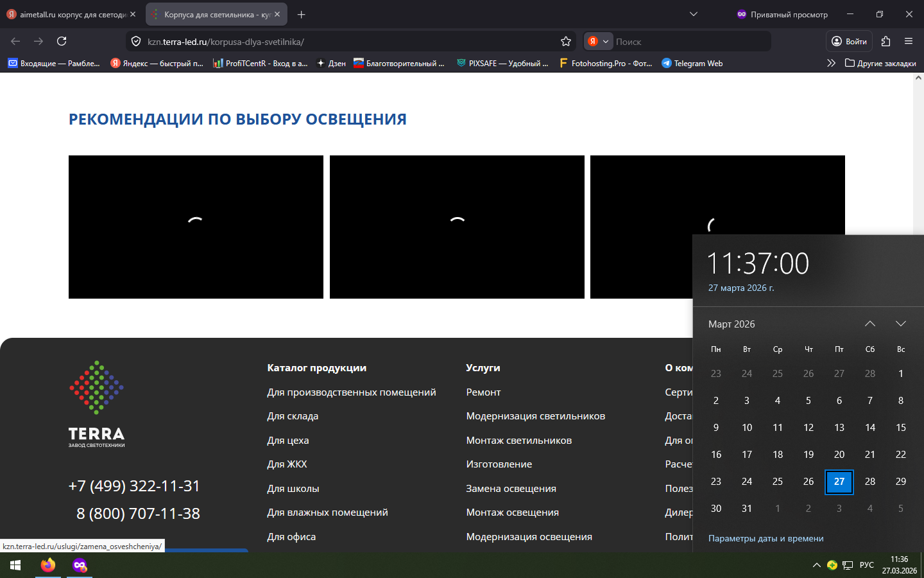Open the "Параметры даты и времени" link
Image resolution: width=924 pixels, height=578 pixels.
coord(766,538)
